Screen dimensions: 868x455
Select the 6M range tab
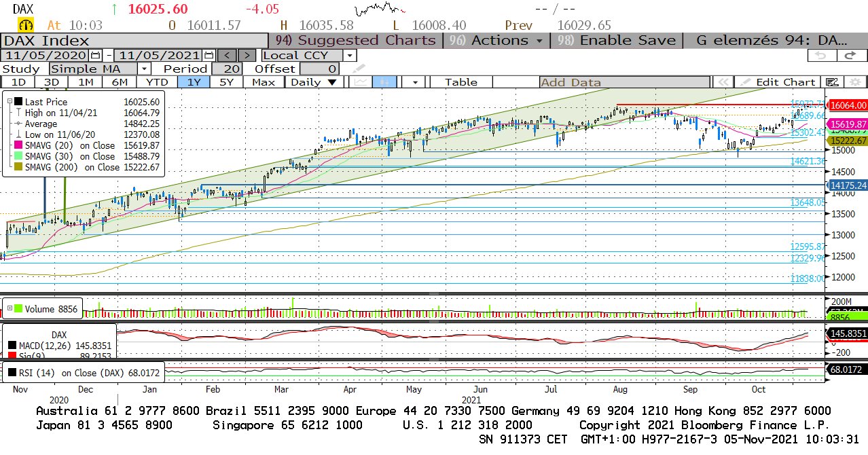pyautogui.click(x=119, y=82)
